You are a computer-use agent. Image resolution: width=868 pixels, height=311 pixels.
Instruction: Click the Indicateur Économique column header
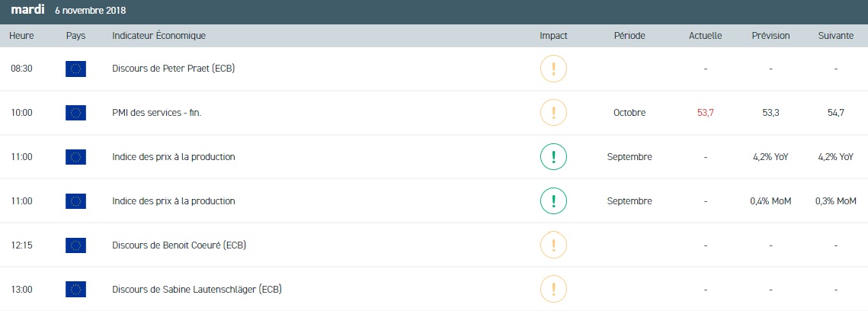[159, 36]
